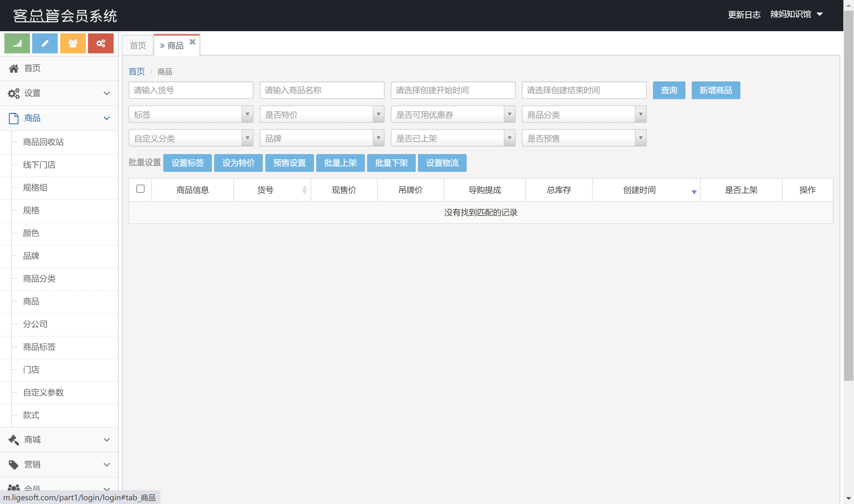Click the analytics/chart icon in sidebar
The height and width of the screenshot is (504, 854).
(x=16, y=43)
